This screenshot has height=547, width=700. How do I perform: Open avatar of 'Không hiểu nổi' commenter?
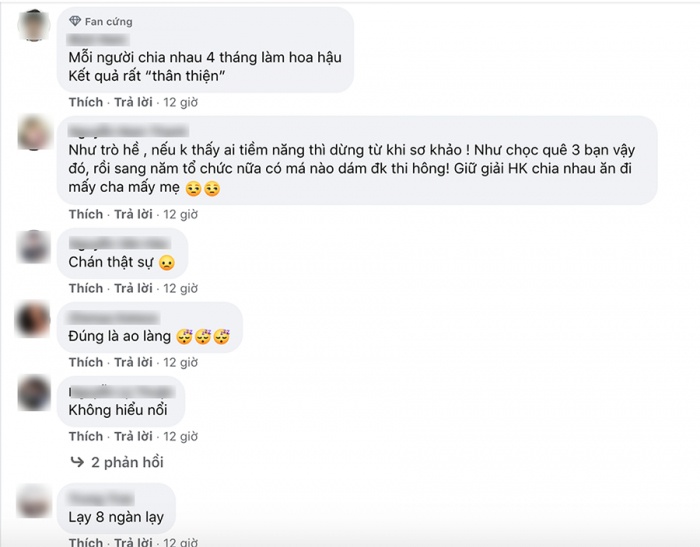tap(34, 394)
